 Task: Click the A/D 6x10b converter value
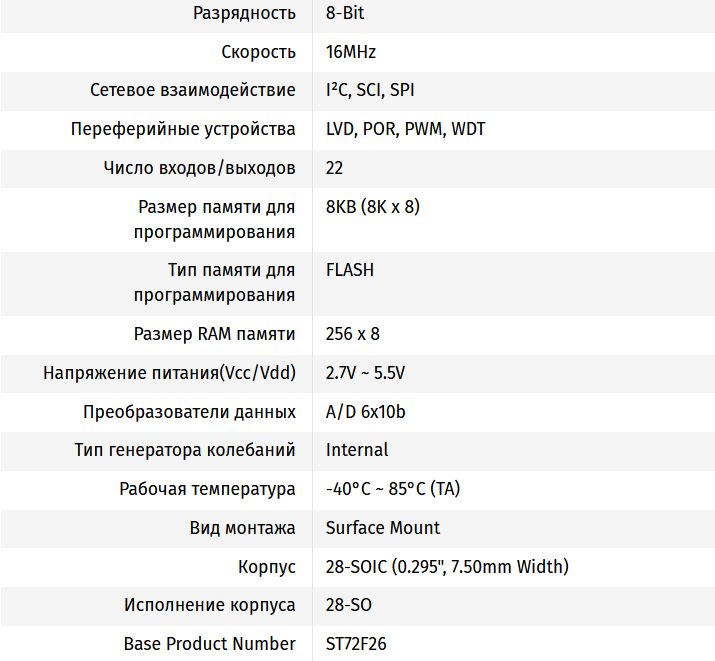pyautogui.click(x=366, y=412)
